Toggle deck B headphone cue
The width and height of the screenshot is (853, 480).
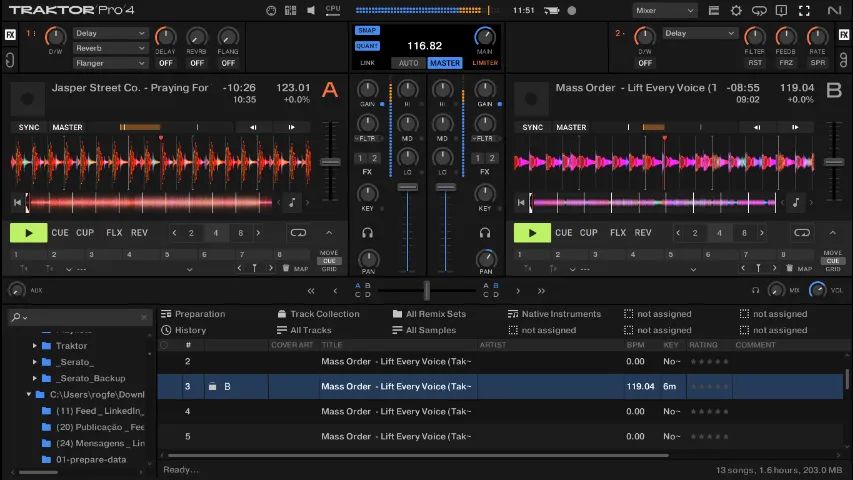click(x=485, y=233)
